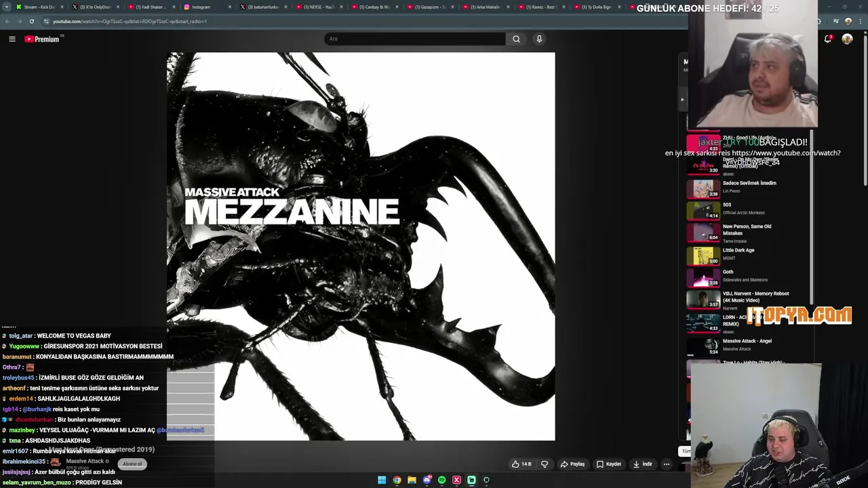
Task: Switch to the Canbay & Wolker tab
Action: [374, 7]
